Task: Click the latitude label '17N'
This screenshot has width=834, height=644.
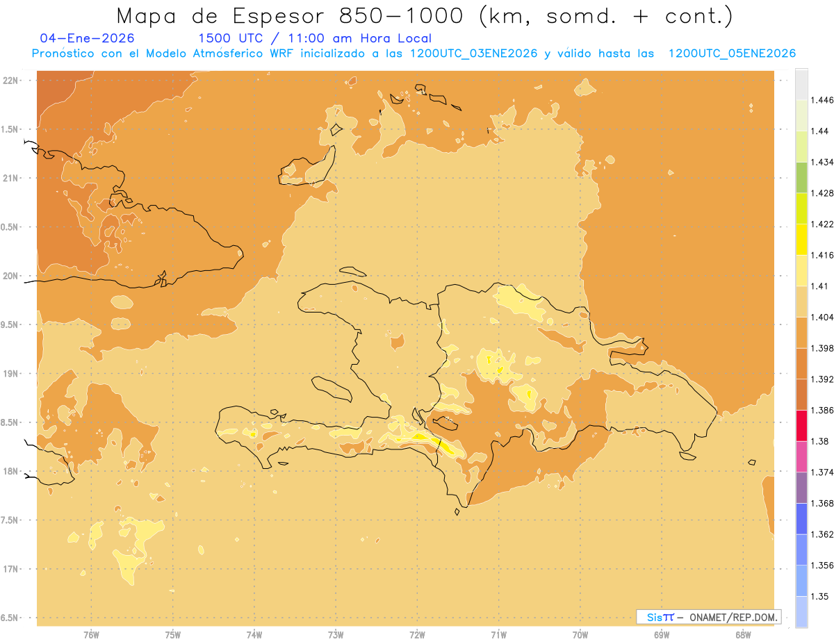Action: tap(10, 569)
